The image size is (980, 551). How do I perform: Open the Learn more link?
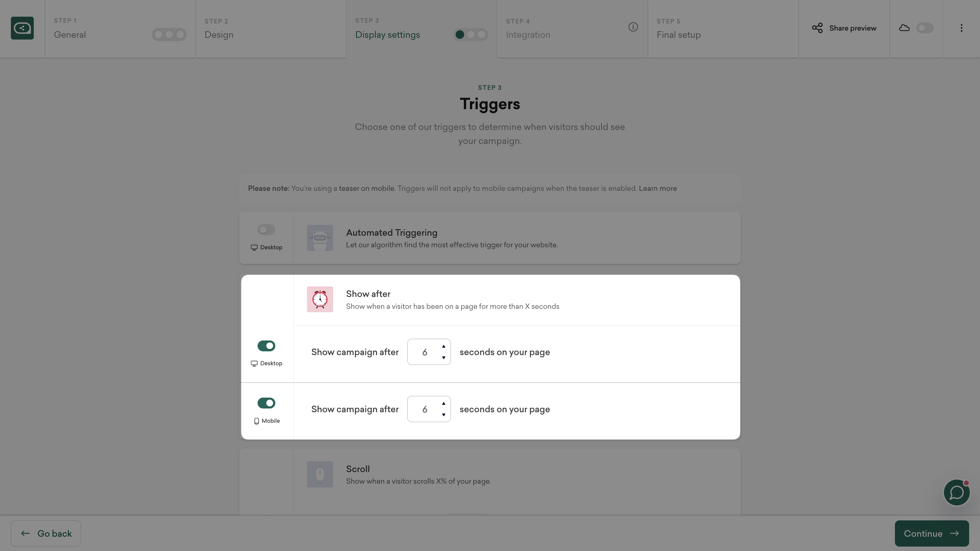[x=658, y=189]
